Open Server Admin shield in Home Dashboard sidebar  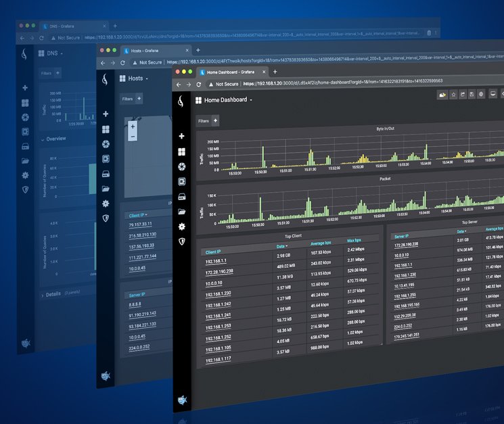click(181, 241)
